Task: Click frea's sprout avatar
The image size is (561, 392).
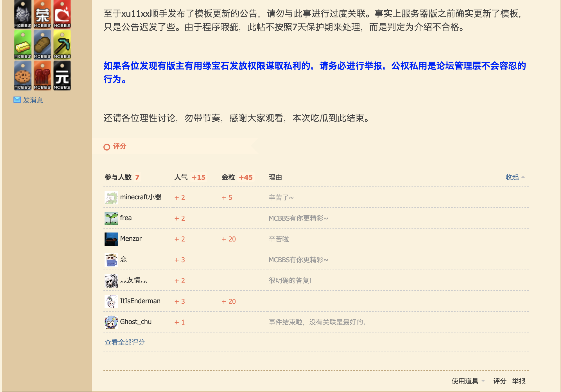Action: tap(111, 218)
